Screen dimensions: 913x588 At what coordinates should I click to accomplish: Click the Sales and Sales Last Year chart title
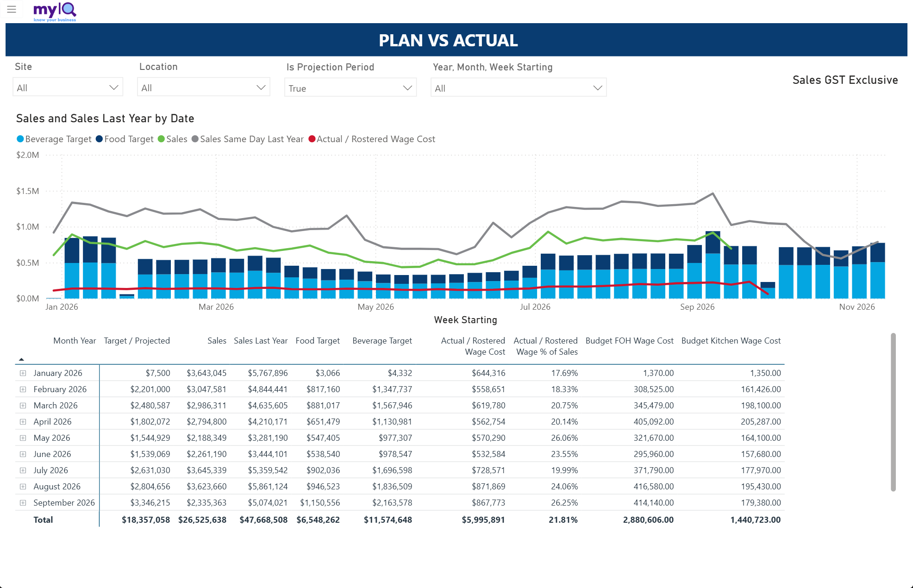point(105,119)
